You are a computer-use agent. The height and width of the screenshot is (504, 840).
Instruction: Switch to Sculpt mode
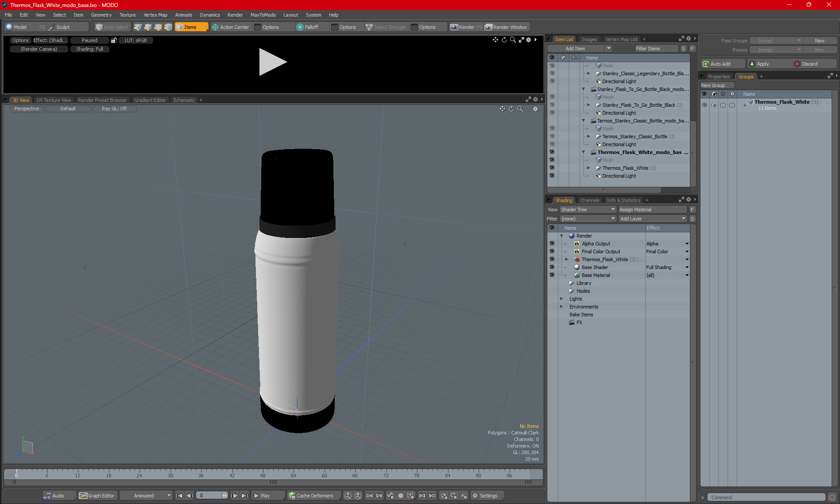pyautogui.click(x=68, y=27)
